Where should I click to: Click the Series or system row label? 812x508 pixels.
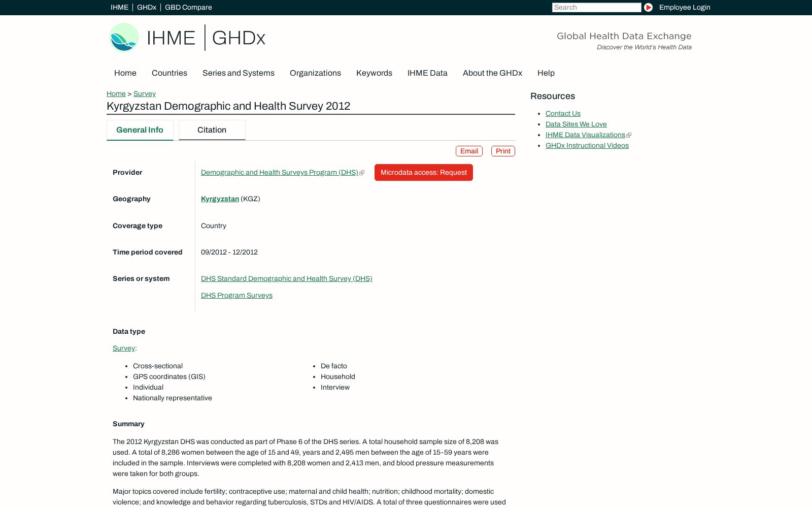(141, 279)
